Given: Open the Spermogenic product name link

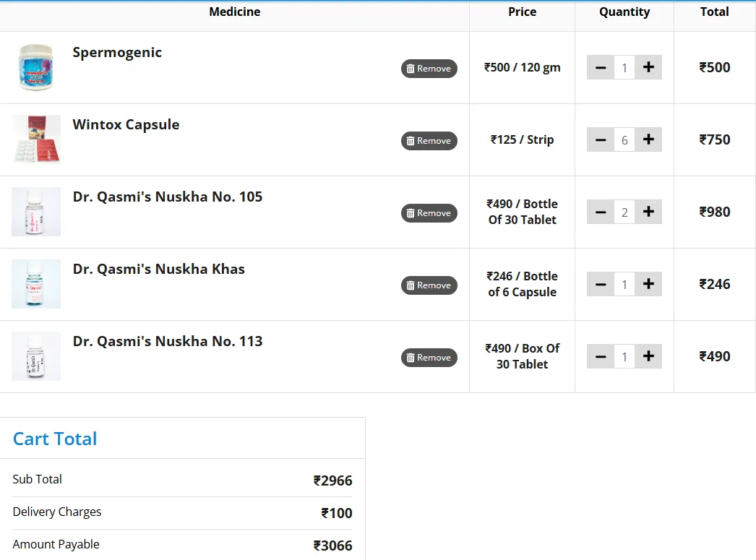Looking at the screenshot, I should 117,52.
